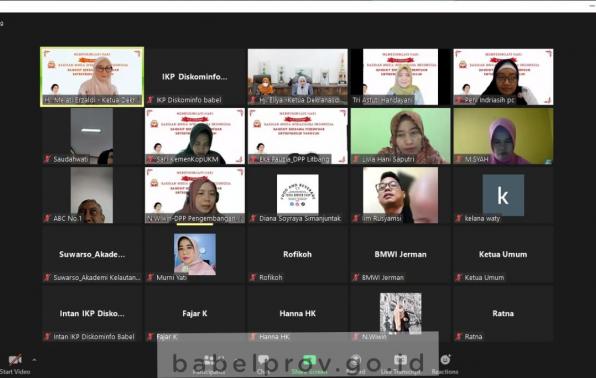The image size is (596, 378).
Task: Click the large 'IKP Diskominfo...' name tile
Action: (x=195, y=76)
